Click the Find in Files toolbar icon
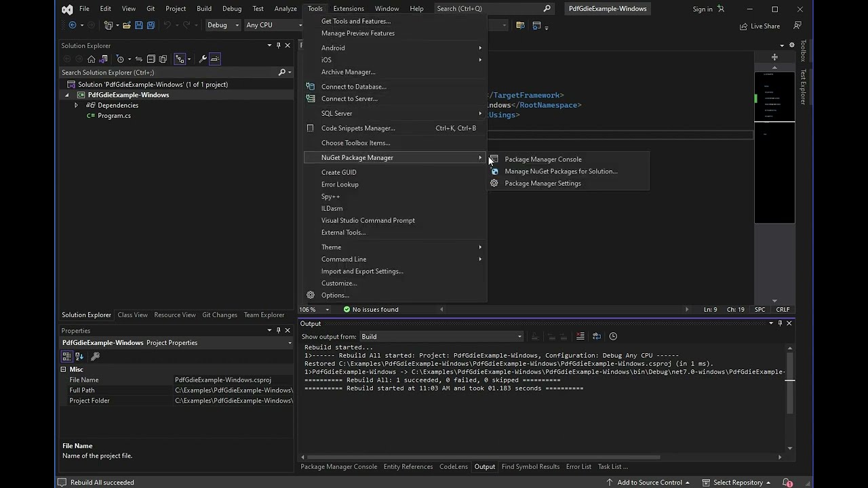868x488 pixels. (x=520, y=25)
